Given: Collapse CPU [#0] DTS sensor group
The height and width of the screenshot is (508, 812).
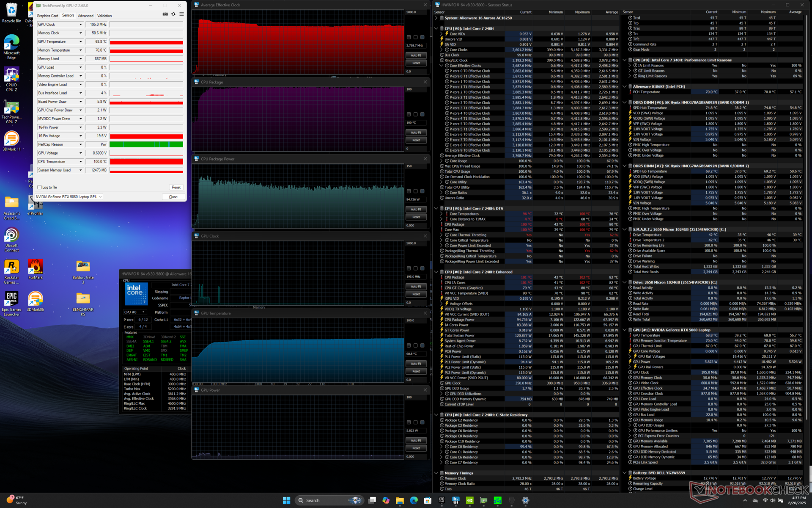Looking at the screenshot, I should coord(436,208).
